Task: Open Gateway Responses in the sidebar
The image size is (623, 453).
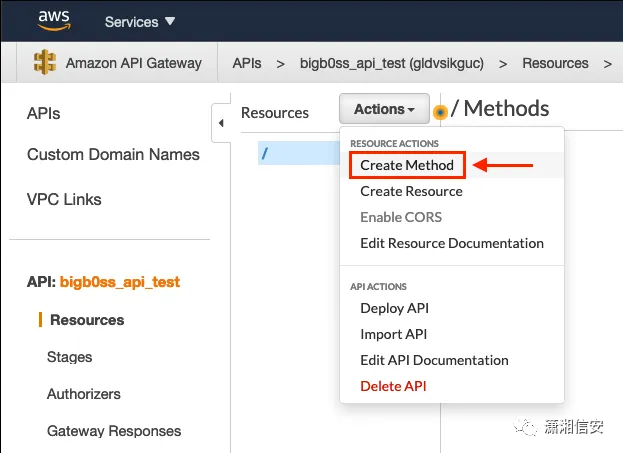Action: pyautogui.click(x=114, y=431)
